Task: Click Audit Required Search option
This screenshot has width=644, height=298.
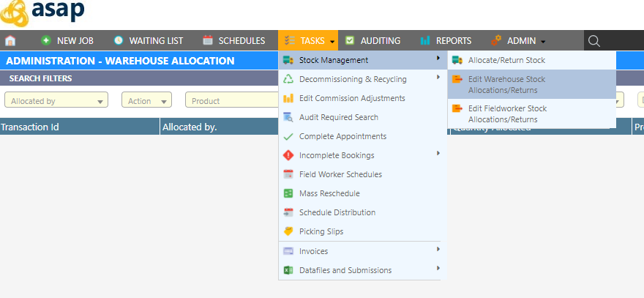Action: coord(339,117)
